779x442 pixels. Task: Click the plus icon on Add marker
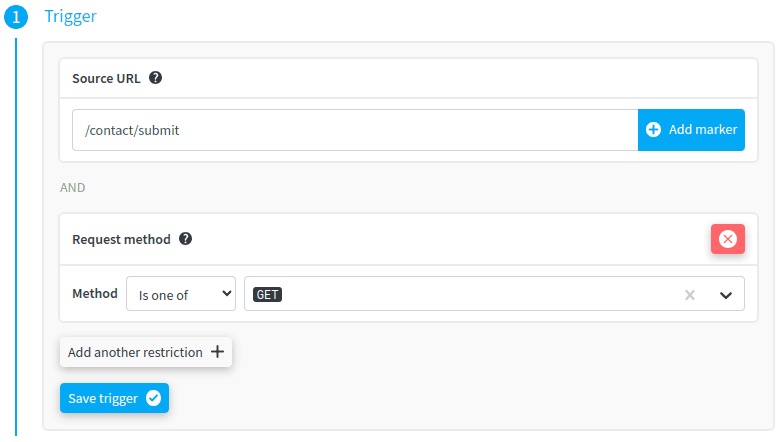click(654, 130)
